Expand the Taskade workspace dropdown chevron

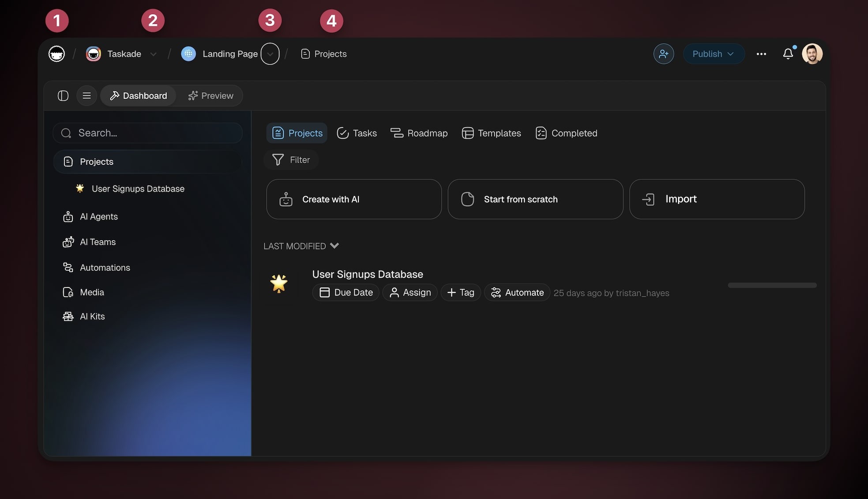pos(153,54)
